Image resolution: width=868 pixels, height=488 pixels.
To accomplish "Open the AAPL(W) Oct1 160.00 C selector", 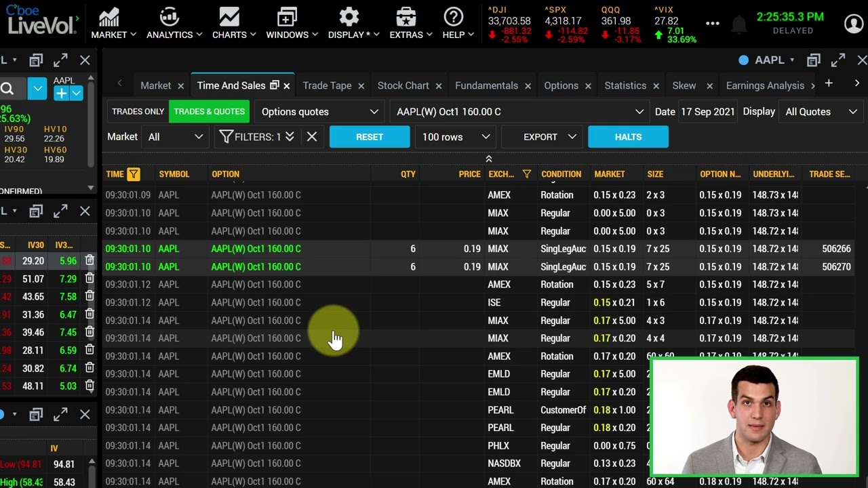I will [519, 112].
